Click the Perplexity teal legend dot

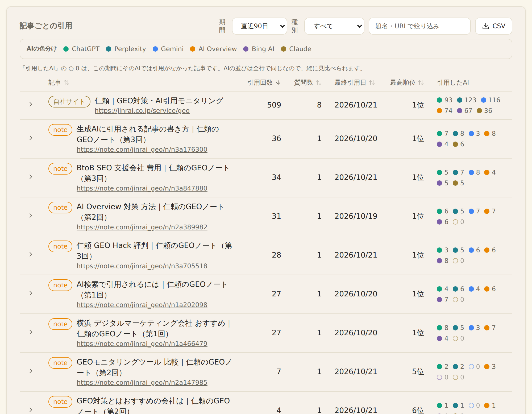click(109, 49)
